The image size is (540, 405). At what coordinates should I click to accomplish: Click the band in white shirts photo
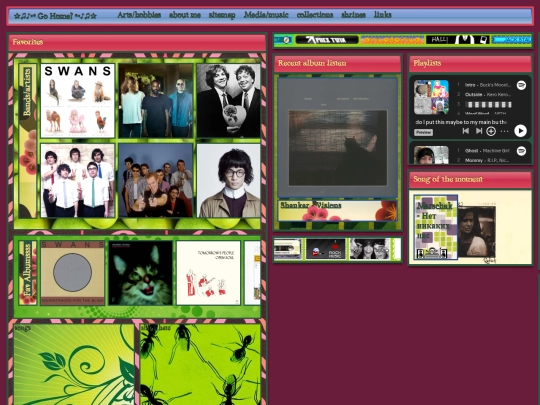78,180
